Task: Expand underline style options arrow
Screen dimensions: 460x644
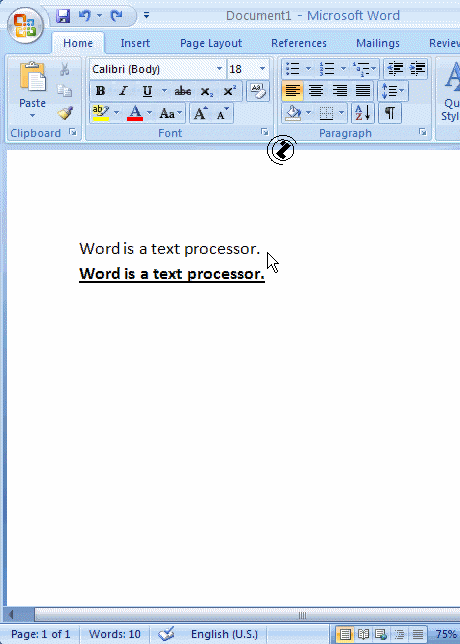Action: [x=164, y=91]
